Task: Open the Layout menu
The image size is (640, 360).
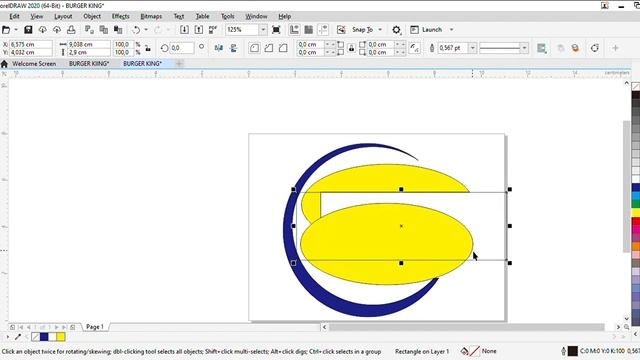Action: click(x=63, y=16)
